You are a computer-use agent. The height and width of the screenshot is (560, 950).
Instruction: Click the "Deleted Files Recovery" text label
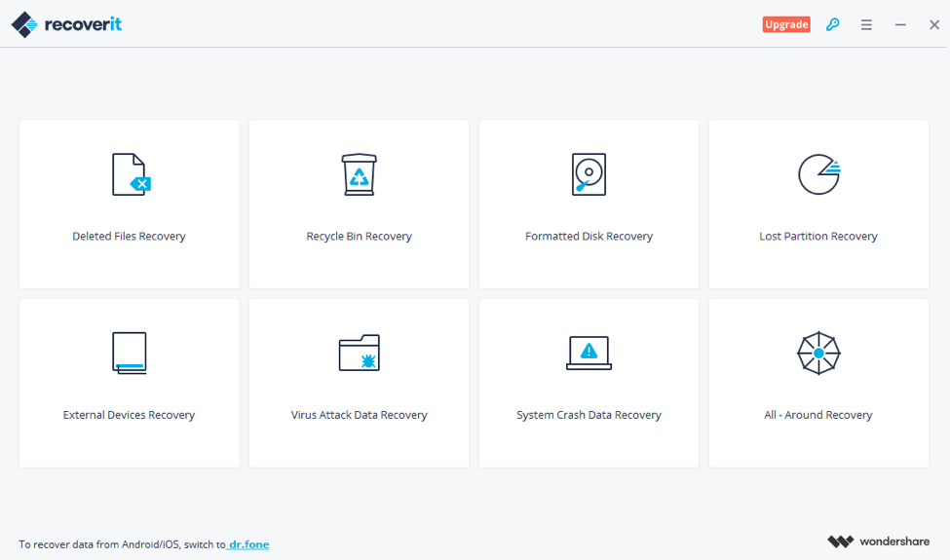[129, 237]
